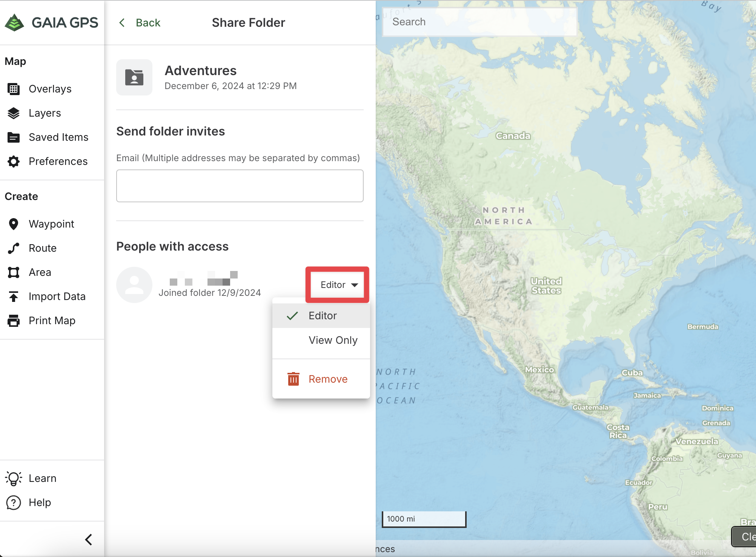Screen dimensions: 756x557
Task: Click the Cuba label on the map
Action: coord(632,373)
